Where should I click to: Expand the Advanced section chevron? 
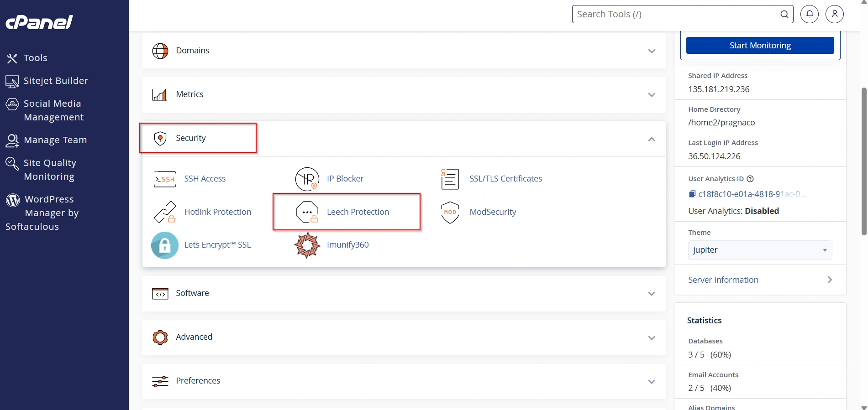pyautogui.click(x=652, y=338)
